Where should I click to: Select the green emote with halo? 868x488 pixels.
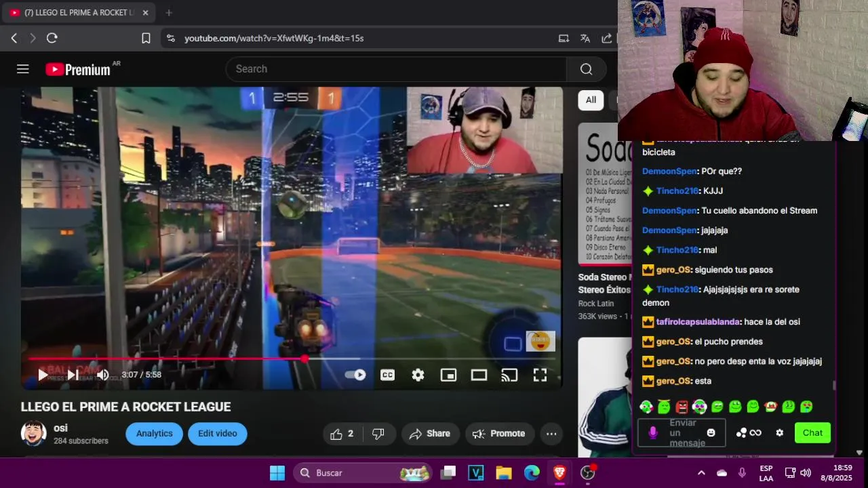[x=664, y=407]
